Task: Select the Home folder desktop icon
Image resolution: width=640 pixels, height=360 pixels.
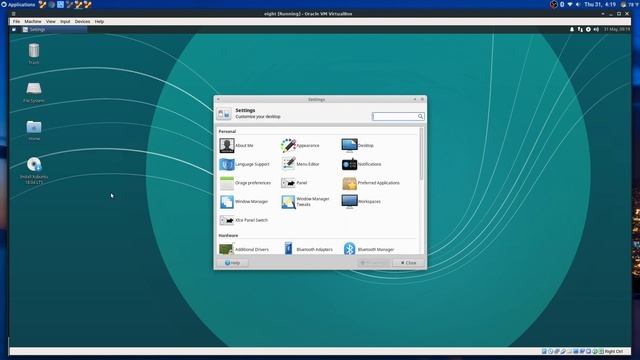Action: (x=34, y=130)
